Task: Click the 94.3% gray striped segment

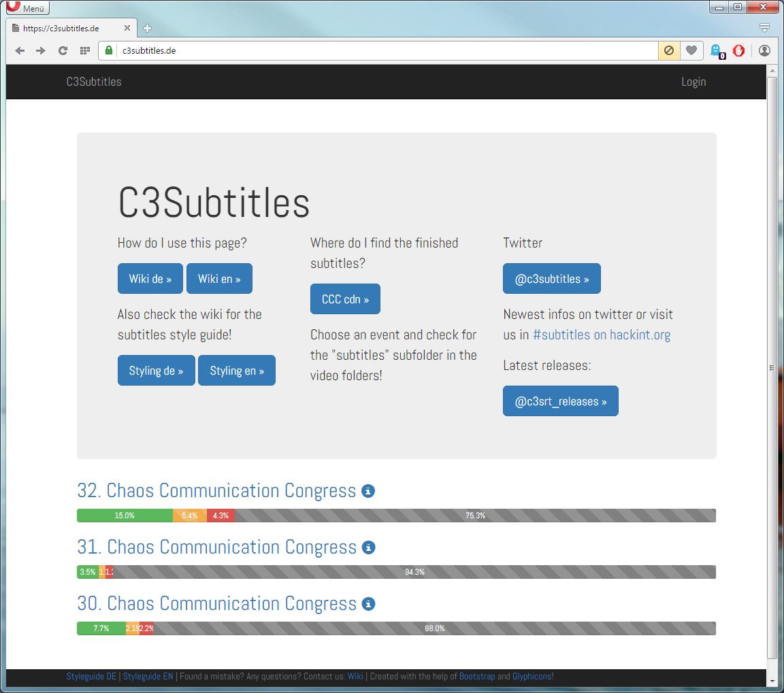Action: 414,571
